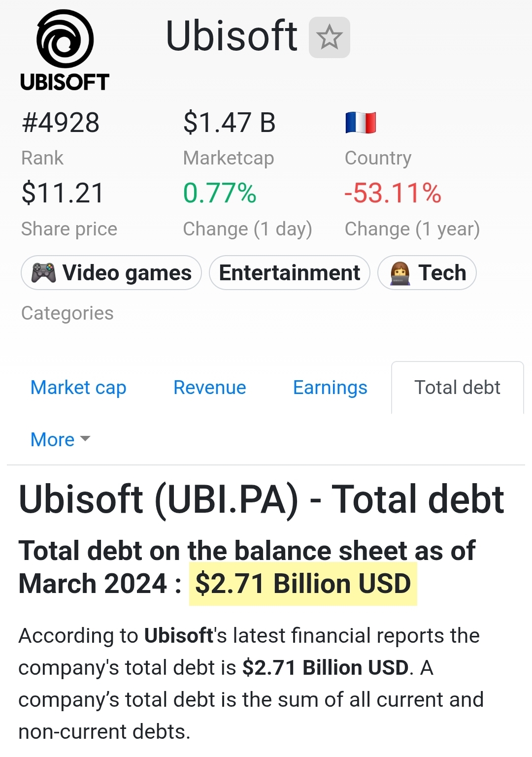The height and width of the screenshot is (757, 532).
Task: Click the #4928 rank value
Action: (60, 123)
